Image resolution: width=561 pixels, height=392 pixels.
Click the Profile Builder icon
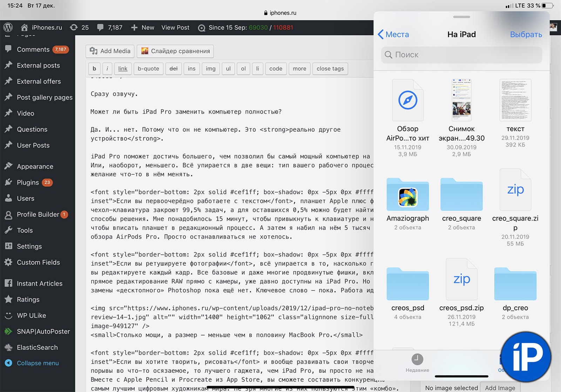point(8,214)
